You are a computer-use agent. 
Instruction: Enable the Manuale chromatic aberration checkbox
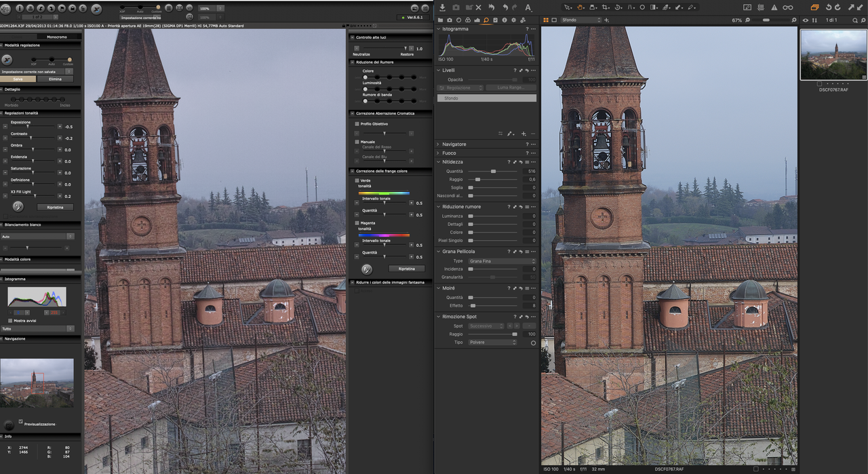357,142
